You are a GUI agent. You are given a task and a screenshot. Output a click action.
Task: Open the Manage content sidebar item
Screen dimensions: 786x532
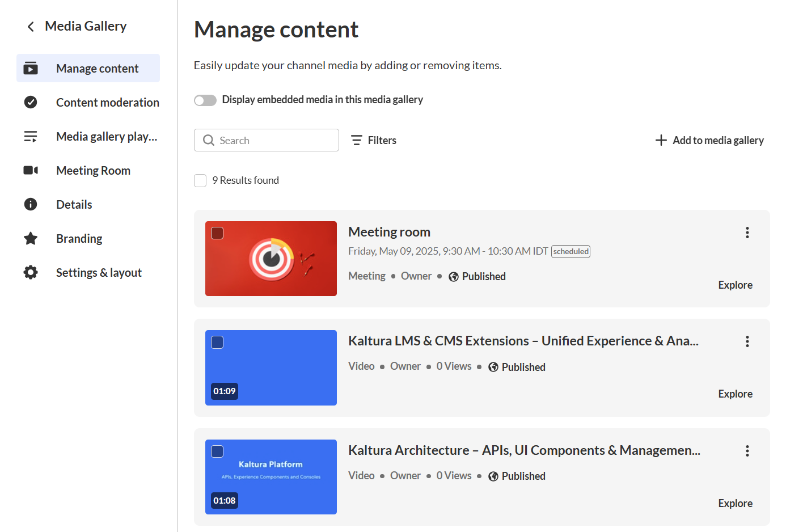coord(97,69)
